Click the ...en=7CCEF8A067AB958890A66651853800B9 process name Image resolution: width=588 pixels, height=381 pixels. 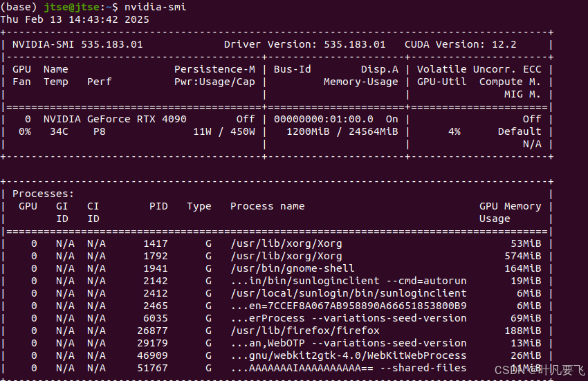pyautogui.click(x=349, y=306)
